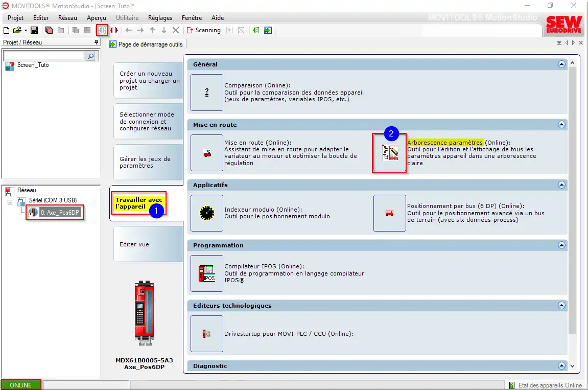Open the Aperçu menu
Screen dimensions: 588x390
pos(97,18)
